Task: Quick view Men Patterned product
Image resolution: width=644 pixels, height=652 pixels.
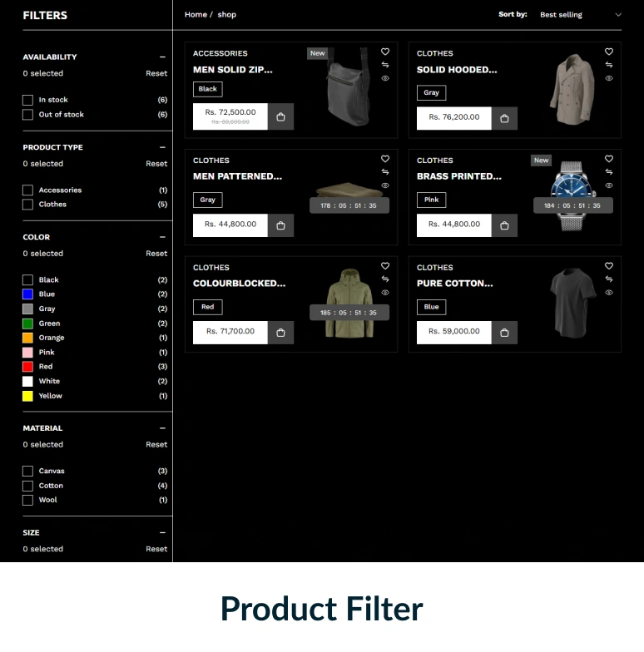Action: pyautogui.click(x=385, y=185)
